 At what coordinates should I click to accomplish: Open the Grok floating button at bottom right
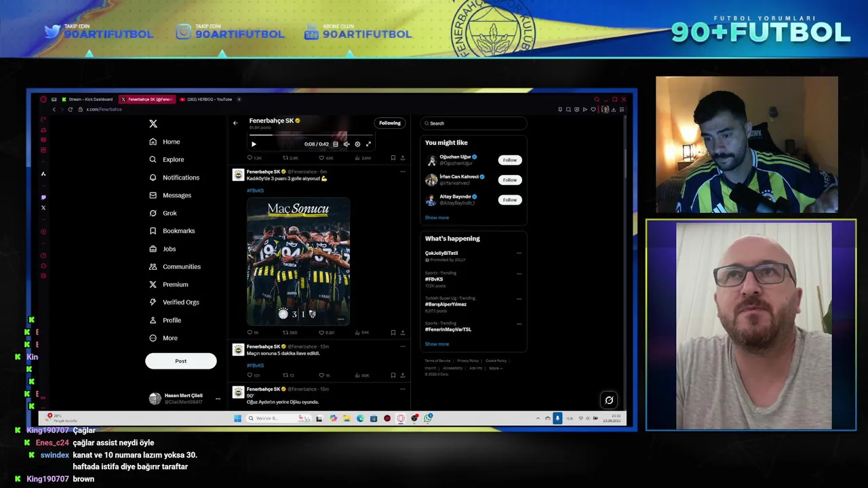pyautogui.click(x=609, y=400)
